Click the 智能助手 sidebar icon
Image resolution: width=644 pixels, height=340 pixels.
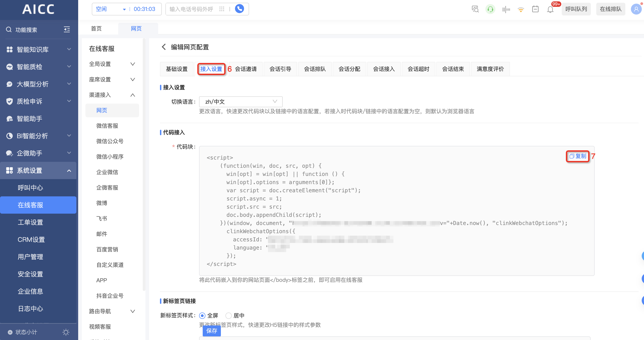tap(10, 118)
